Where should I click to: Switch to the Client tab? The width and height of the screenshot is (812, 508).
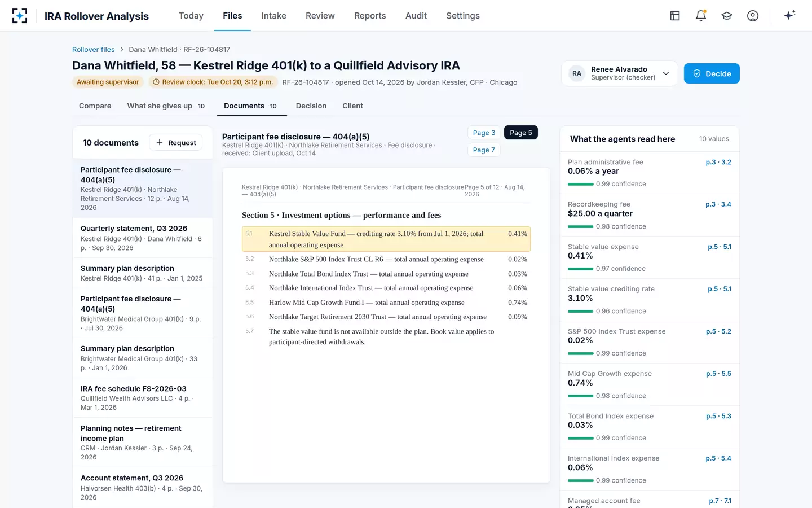(353, 106)
